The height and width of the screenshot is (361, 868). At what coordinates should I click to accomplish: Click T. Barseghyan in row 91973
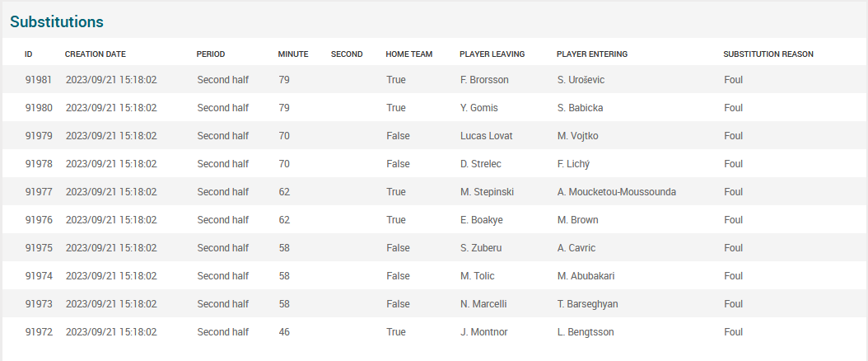pyautogui.click(x=588, y=304)
